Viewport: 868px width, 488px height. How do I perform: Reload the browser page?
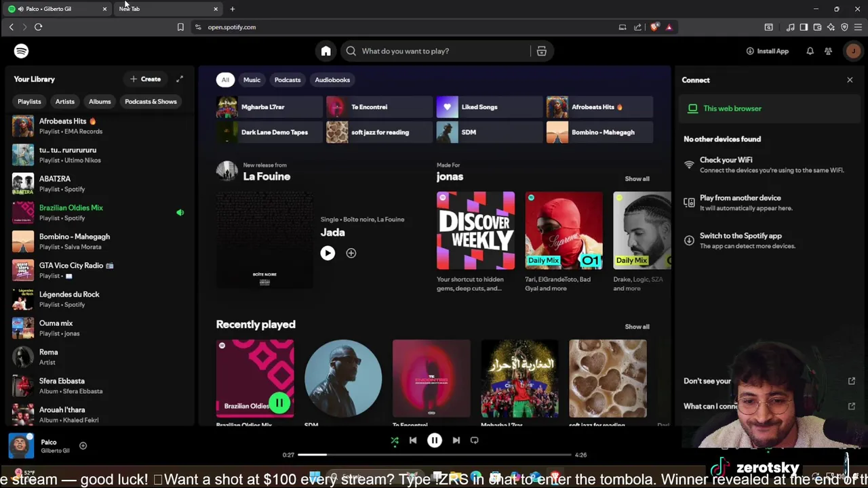click(38, 27)
